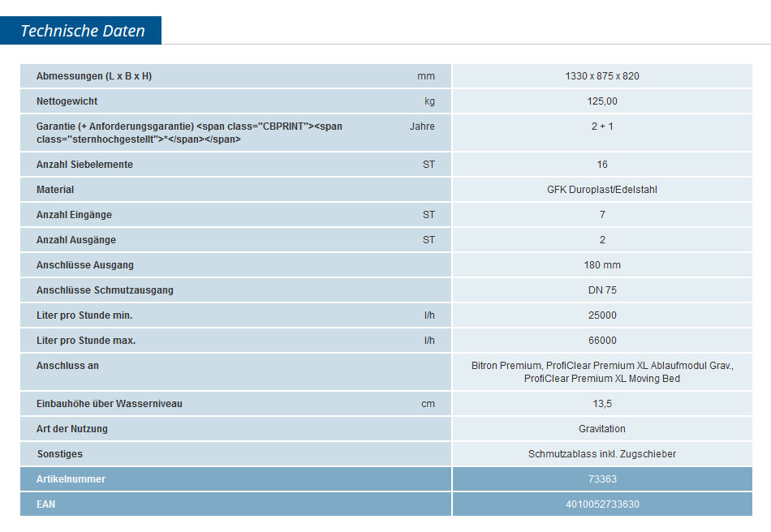Click the 'Anzahl Siebelemente' label

point(84,165)
